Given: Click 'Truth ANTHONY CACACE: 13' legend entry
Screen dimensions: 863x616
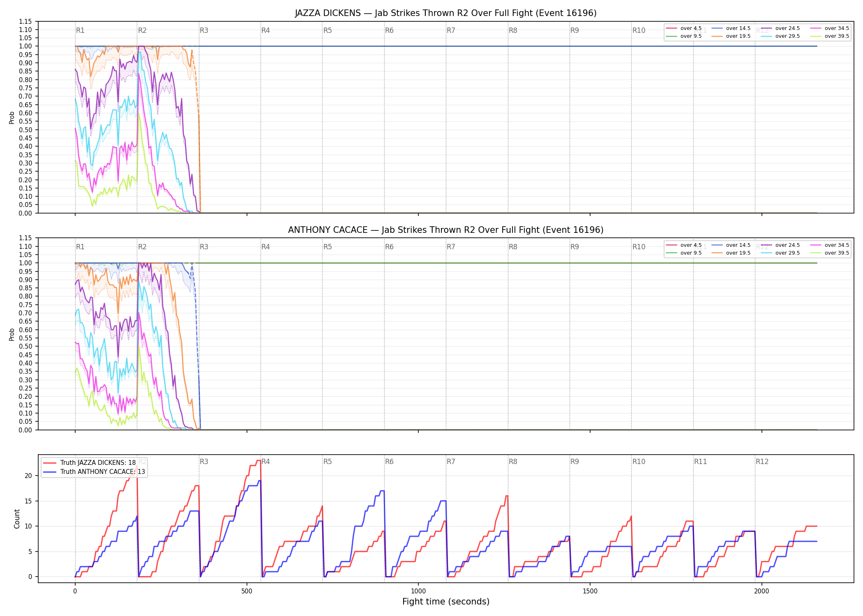Looking at the screenshot, I should coord(94,471).
